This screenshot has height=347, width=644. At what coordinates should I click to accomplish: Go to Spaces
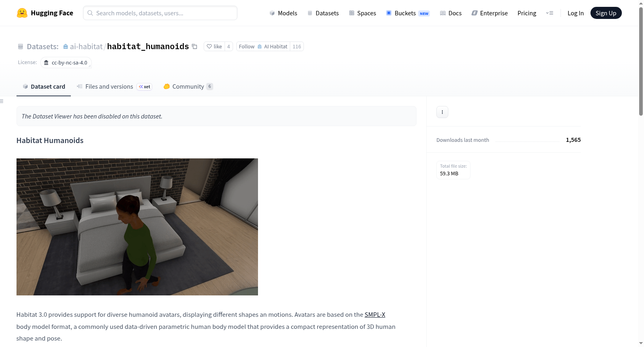click(x=362, y=13)
